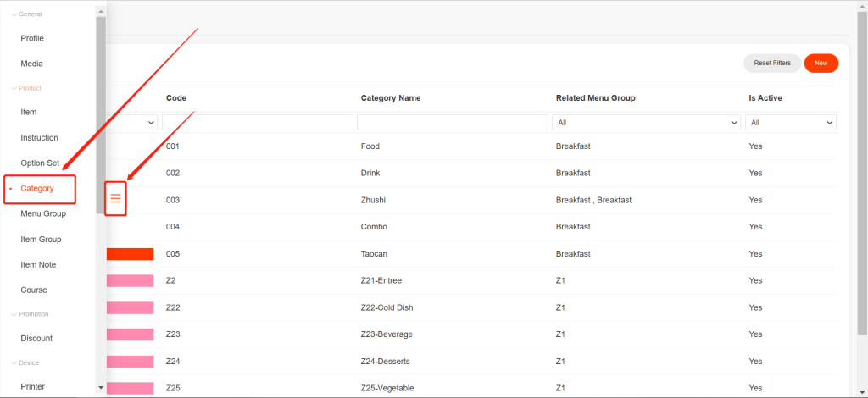Click the pink color swatch for Z21-Entree
Screen dimensions: 868x398
pos(130,280)
